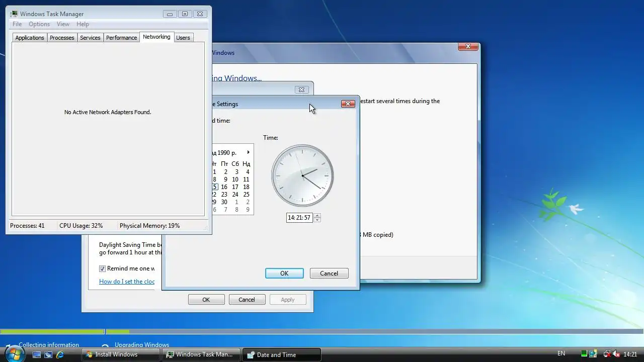
Task: Toggle the 'Remind me one week' checkbox
Action: [102, 268]
